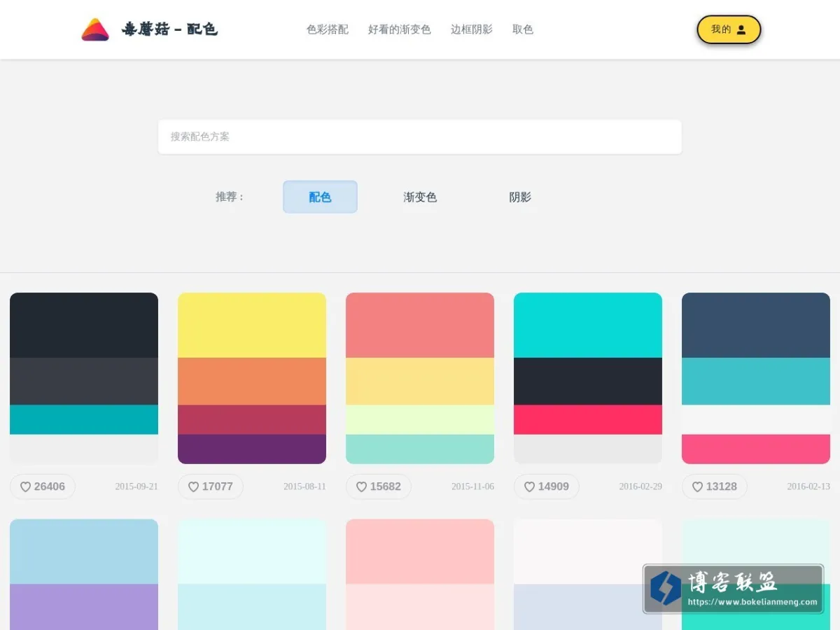Choose the orange stripe in the 17077 palette

point(252,381)
